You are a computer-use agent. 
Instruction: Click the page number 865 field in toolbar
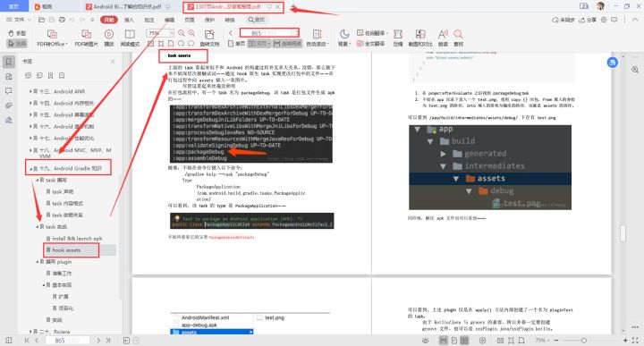(270, 33)
